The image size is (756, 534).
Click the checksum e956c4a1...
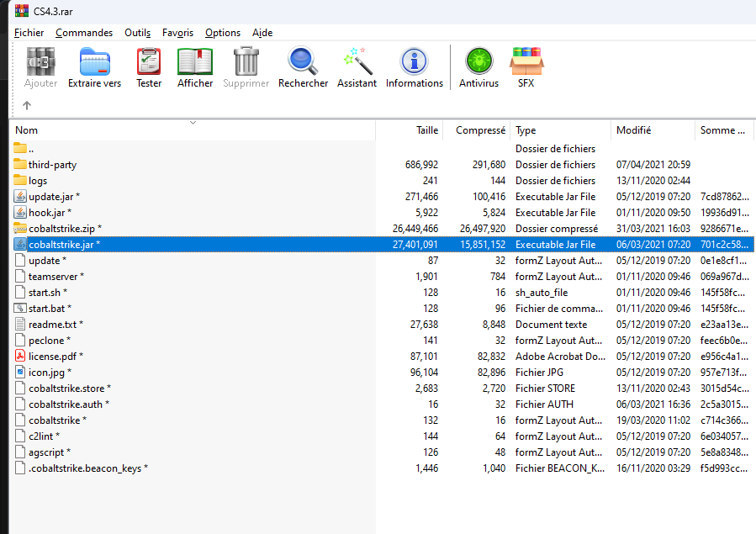(724, 357)
